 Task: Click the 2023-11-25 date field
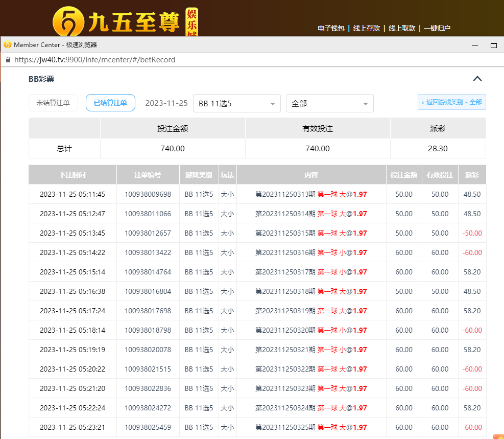coord(166,103)
